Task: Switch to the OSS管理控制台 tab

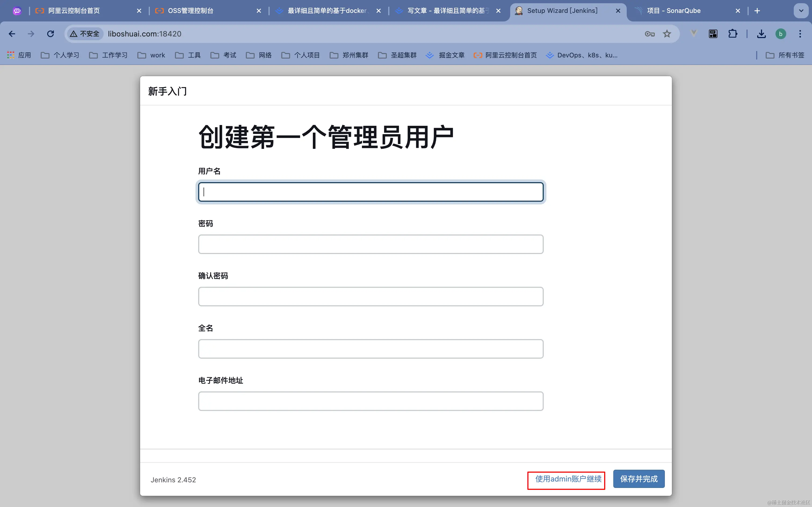Action: tap(190, 11)
